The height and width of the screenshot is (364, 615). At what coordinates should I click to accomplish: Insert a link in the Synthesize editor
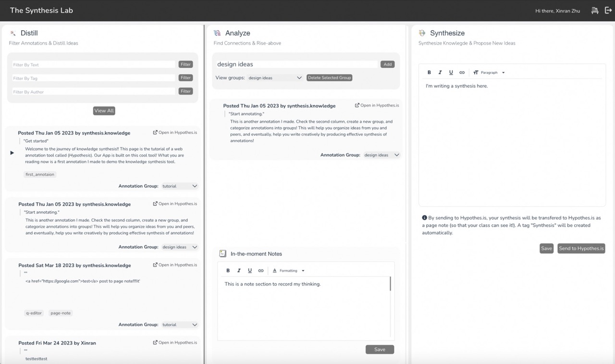462,72
